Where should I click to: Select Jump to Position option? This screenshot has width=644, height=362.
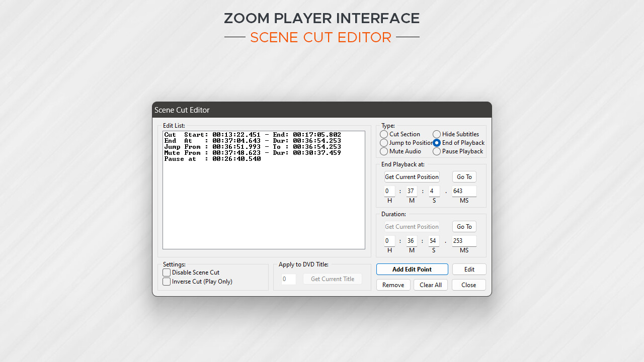[x=384, y=143]
